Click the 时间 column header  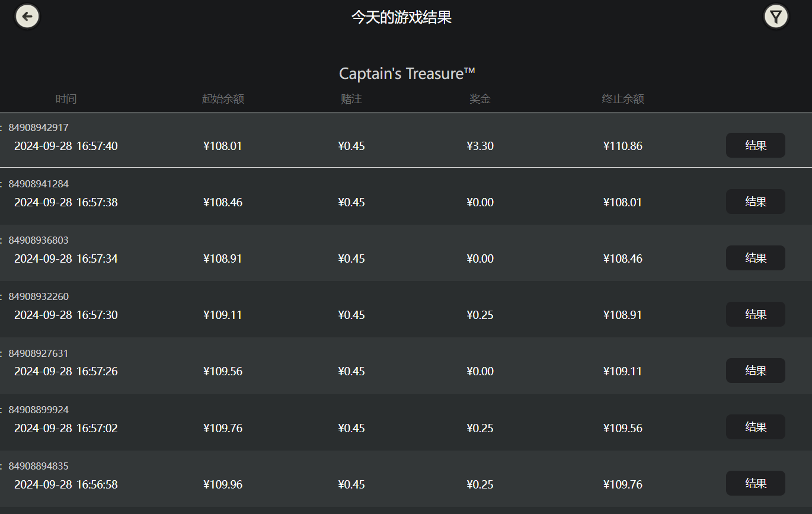(x=66, y=99)
